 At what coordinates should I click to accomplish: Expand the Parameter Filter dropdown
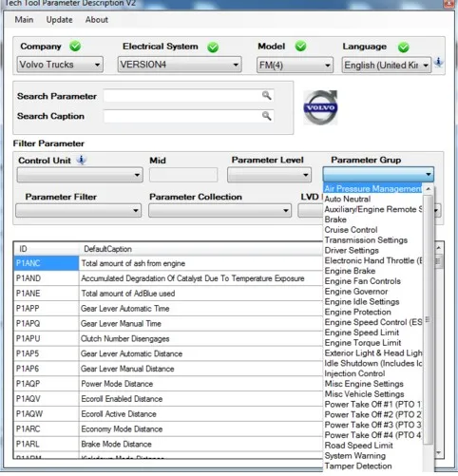[78, 210]
